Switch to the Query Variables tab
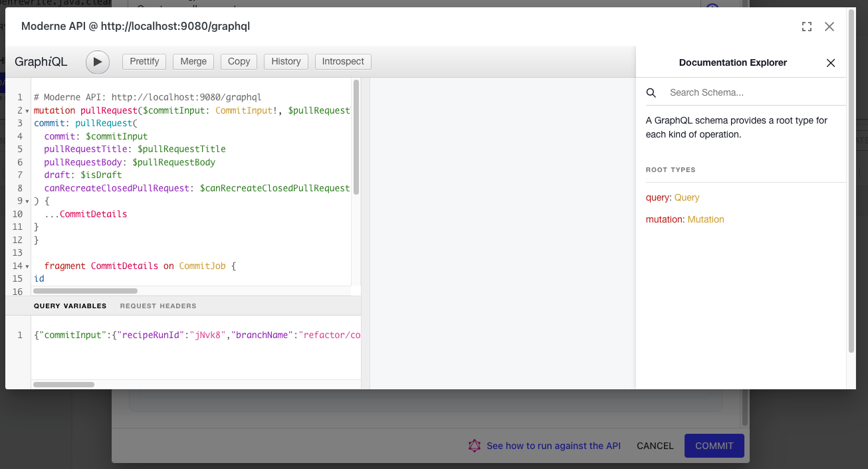868x469 pixels. 70,306
